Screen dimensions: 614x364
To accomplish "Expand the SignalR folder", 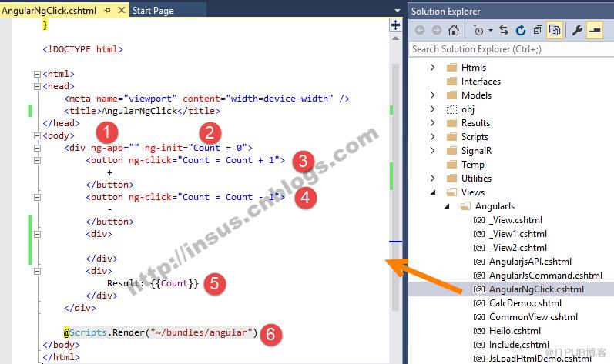I will tap(432, 151).
